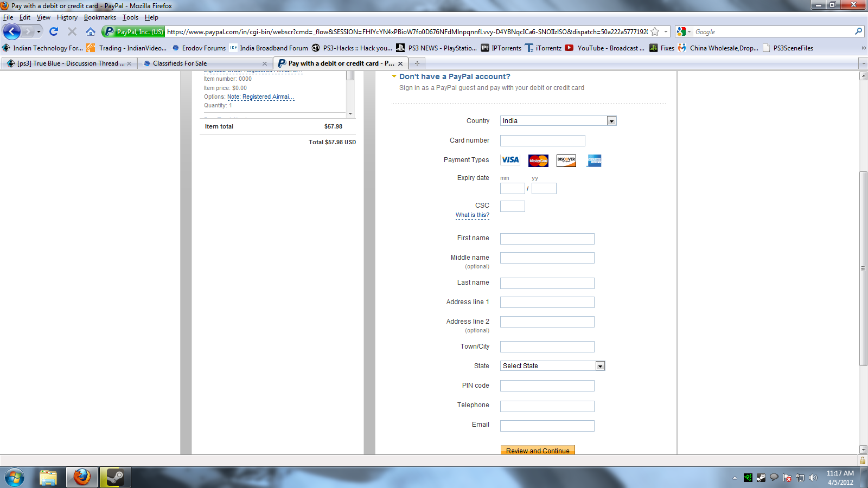Open India Broadband Forum bookmark

tap(269, 48)
